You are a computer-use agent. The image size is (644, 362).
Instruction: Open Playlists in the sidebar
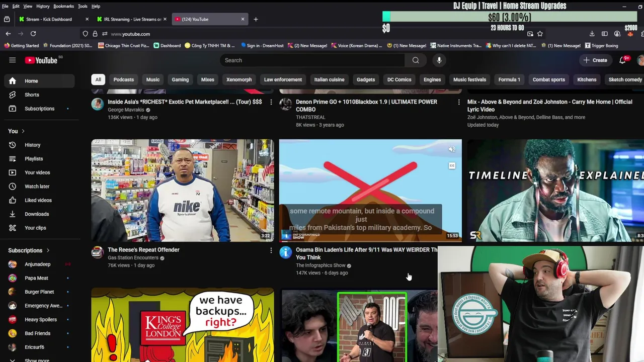(40, 159)
